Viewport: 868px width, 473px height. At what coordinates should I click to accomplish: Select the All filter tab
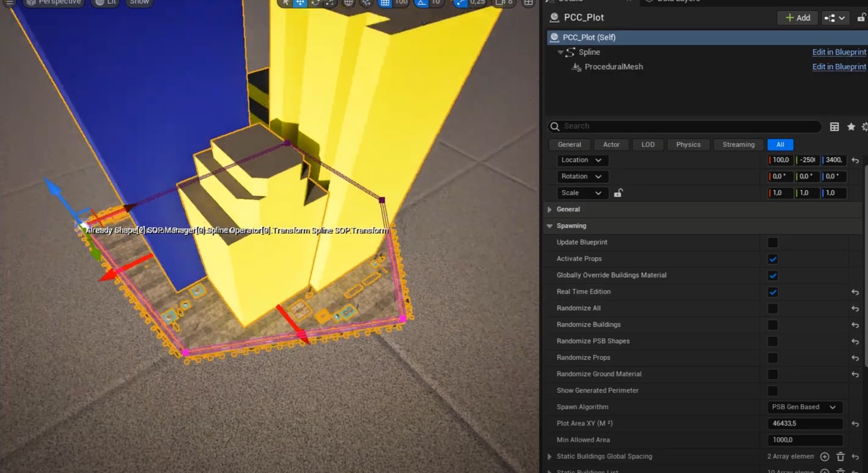point(780,145)
